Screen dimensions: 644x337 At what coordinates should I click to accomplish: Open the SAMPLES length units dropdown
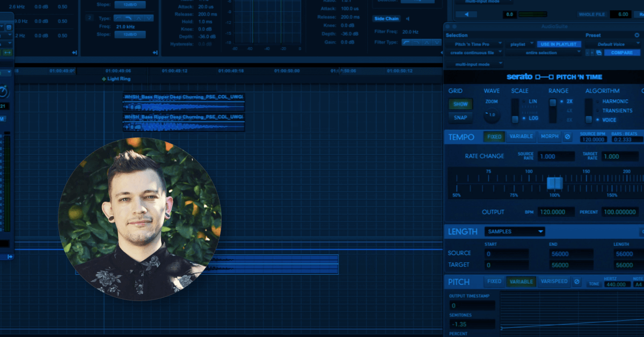[x=515, y=232]
